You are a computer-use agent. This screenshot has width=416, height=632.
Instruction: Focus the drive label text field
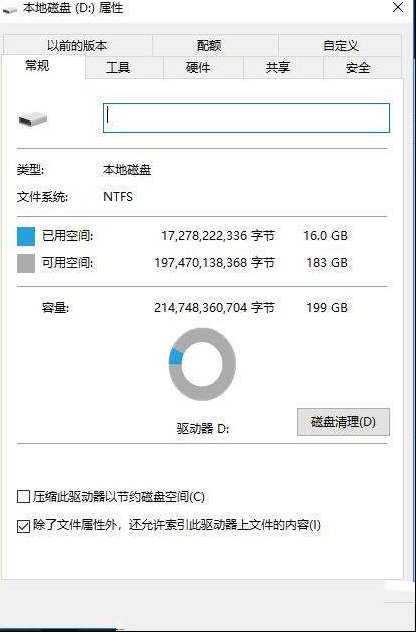246,118
